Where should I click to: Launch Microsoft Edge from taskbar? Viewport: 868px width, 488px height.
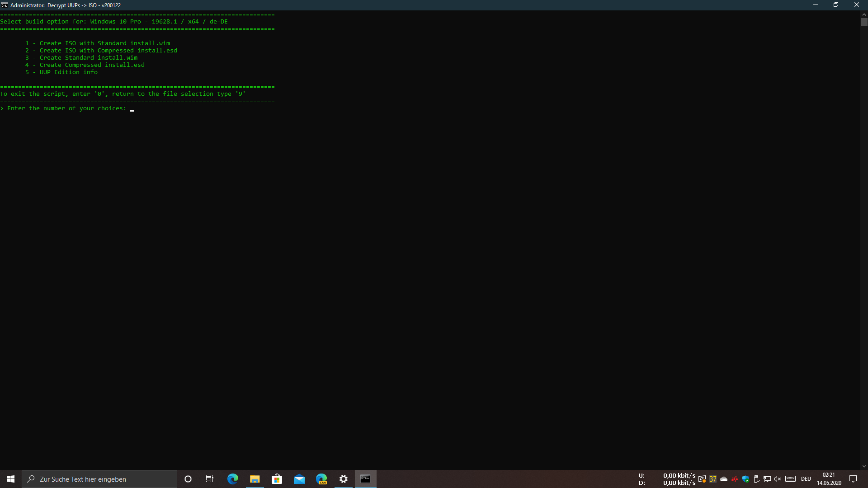(x=232, y=479)
